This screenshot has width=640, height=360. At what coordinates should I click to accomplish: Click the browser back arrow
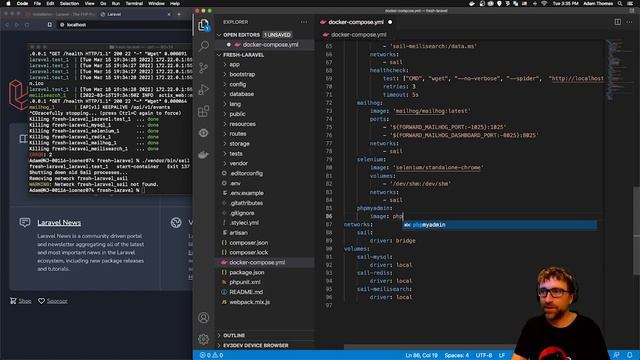click(7, 25)
